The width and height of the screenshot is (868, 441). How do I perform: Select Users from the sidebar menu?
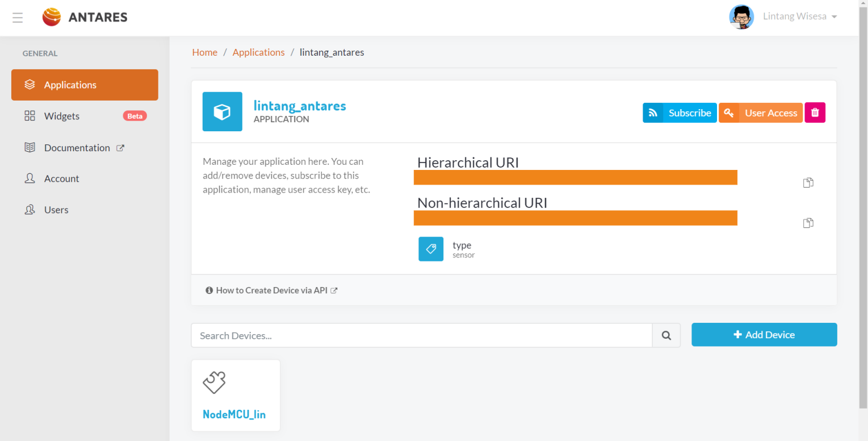click(57, 209)
